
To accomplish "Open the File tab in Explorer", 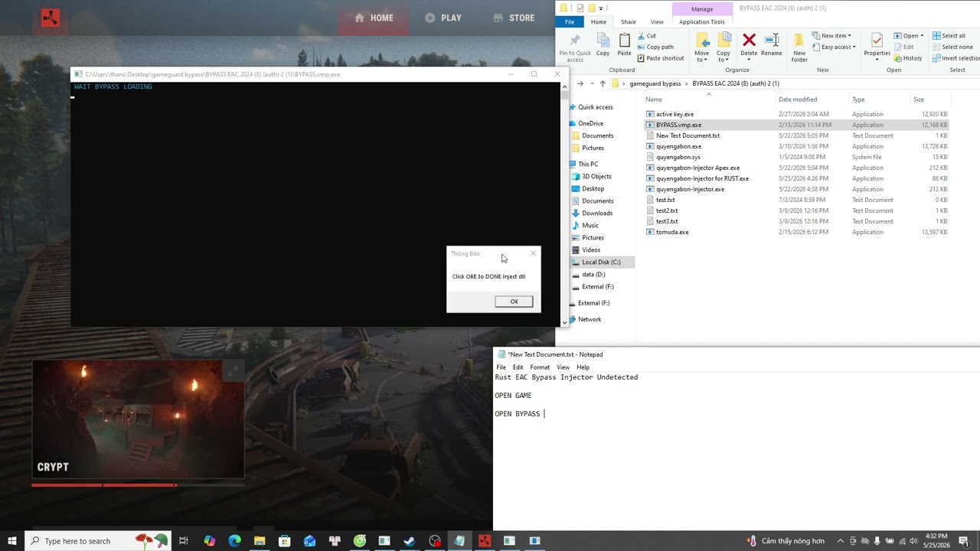I will click(570, 22).
